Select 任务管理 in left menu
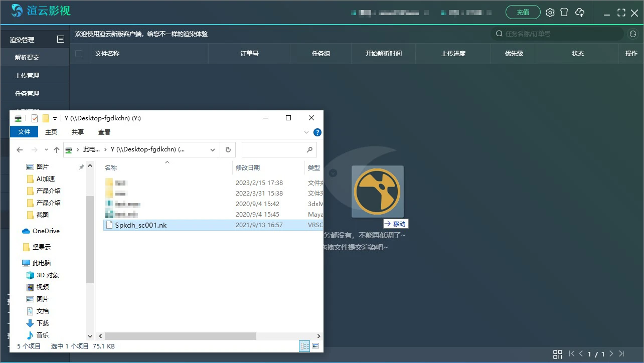This screenshot has height=363, width=644. point(35,93)
